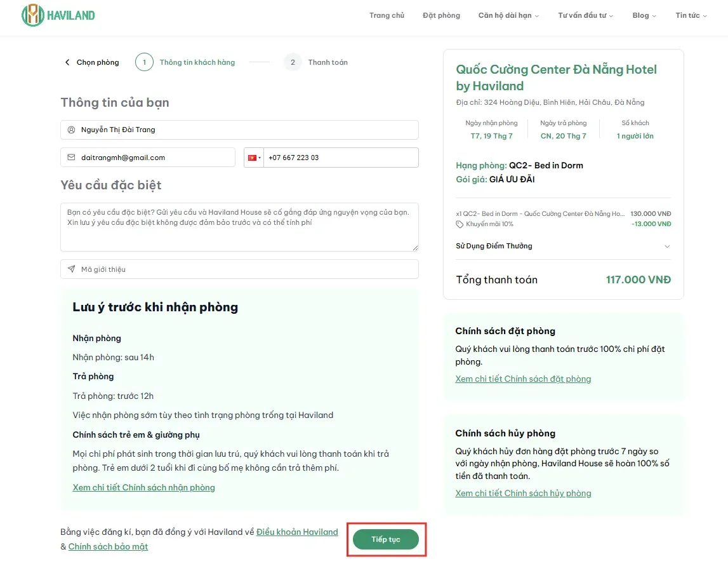The image size is (728, 566).
Task: Click the Trả phòng: trước 12h text
Action: [113, 396]
